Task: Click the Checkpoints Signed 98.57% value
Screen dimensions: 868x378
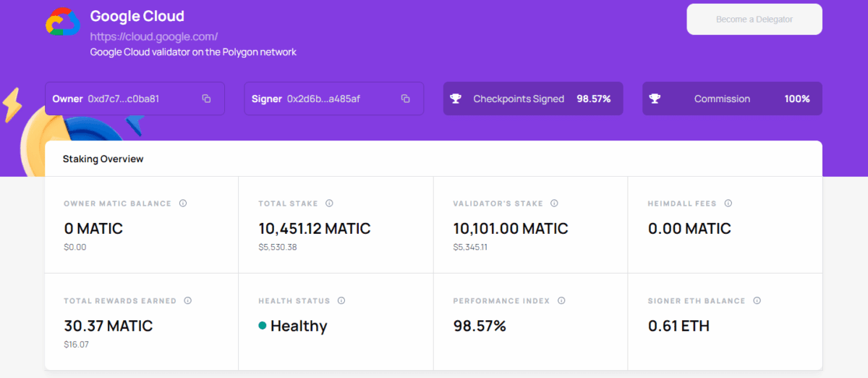Action: coord(594,98)
